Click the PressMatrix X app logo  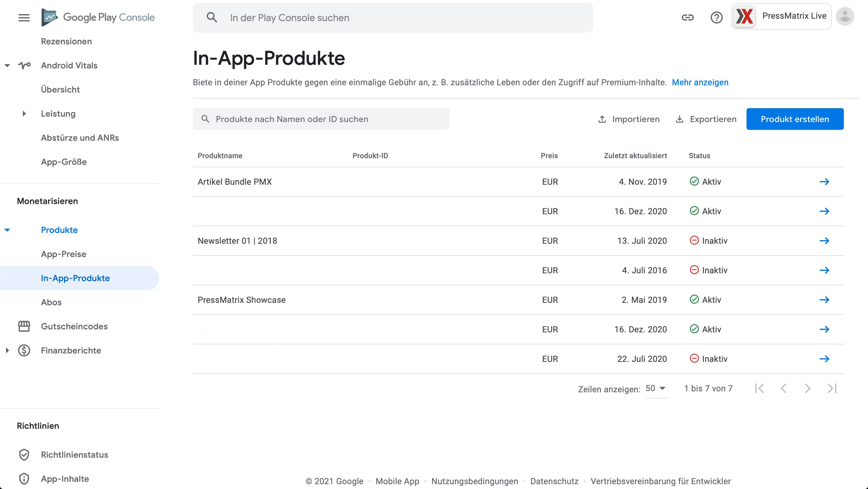744,16
